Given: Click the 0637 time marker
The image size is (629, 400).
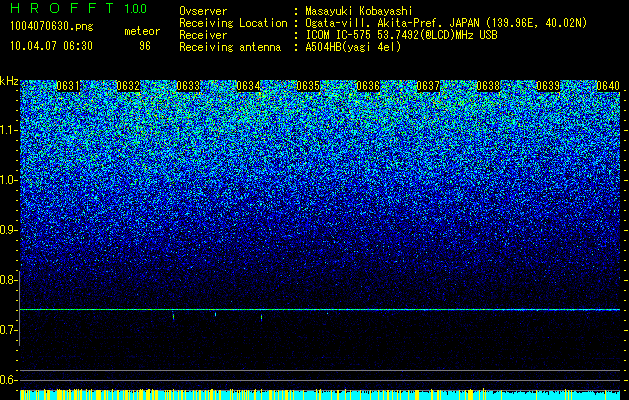Looking at the screenshot, I should (x=428, y=86).
